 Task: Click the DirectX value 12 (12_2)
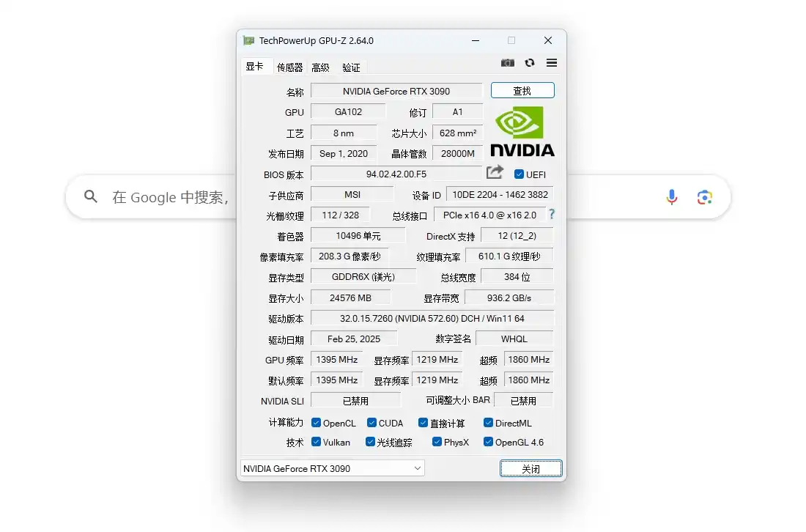coord(517,235)
